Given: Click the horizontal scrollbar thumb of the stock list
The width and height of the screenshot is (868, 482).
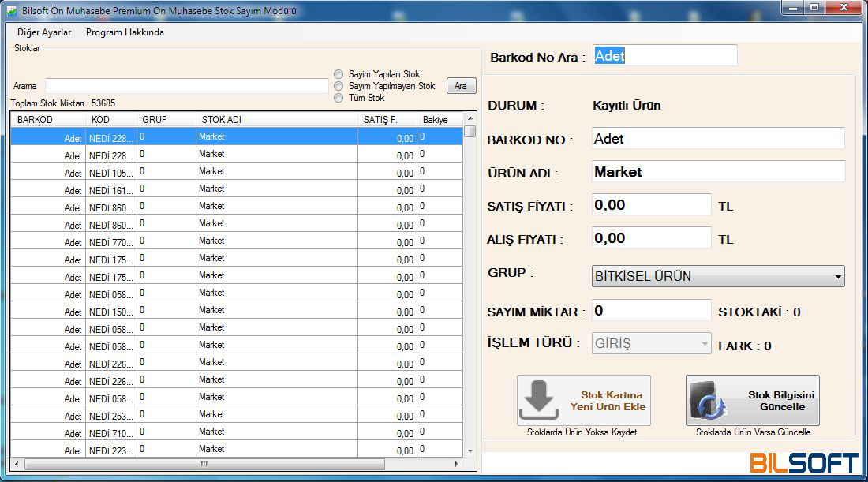Looking at the screenshot, I should pyautogui.click(x=204, y=464).
